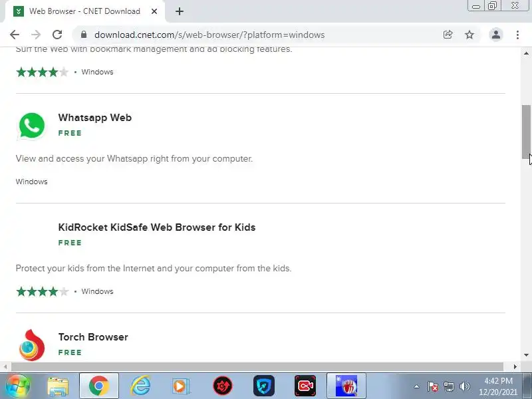
Task: Show hidden system tray icons
Action: pyautogui.click(x=416, y=386)
